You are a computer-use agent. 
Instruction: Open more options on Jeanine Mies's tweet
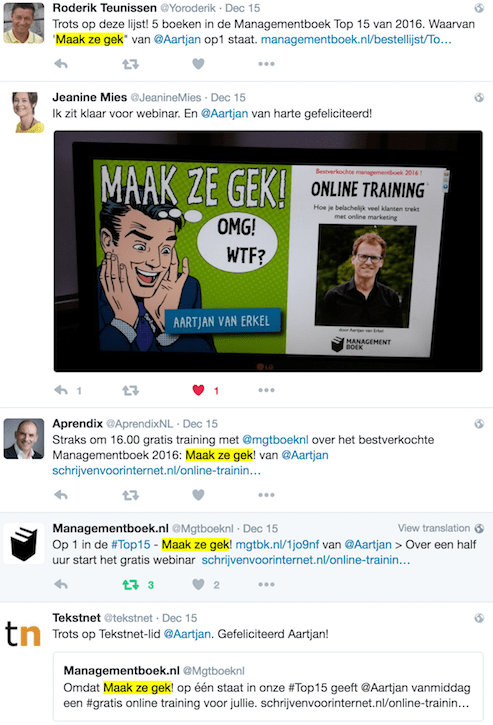point(266,390)
